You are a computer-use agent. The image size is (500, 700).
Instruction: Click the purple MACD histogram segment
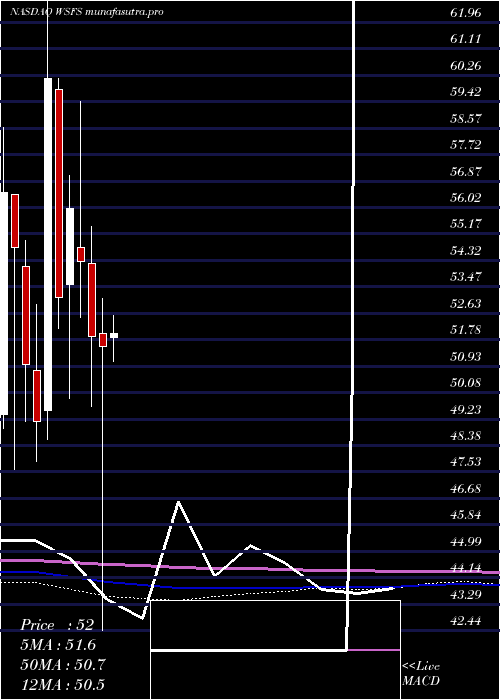coord(373,650)
